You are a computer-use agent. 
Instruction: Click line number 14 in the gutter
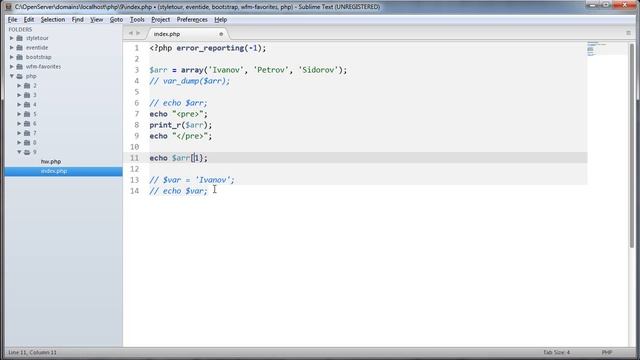tap(134, 191)
